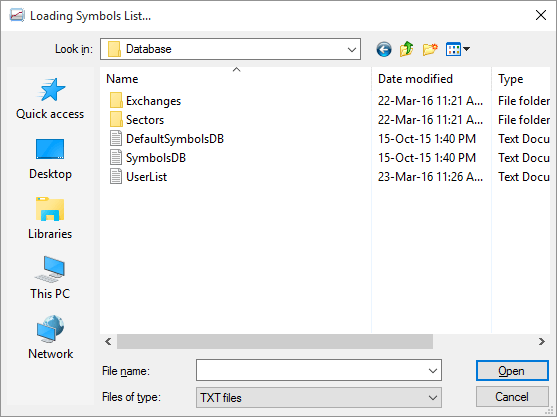Go back using the blue arrow icon

click(384, 49)
